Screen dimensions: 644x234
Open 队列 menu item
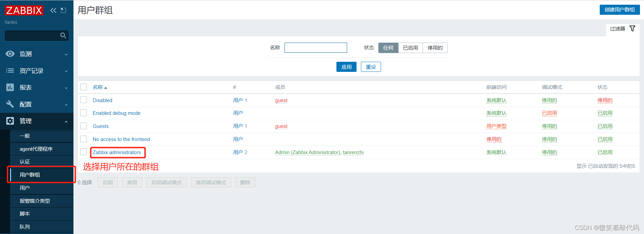(x=42, y=227)
